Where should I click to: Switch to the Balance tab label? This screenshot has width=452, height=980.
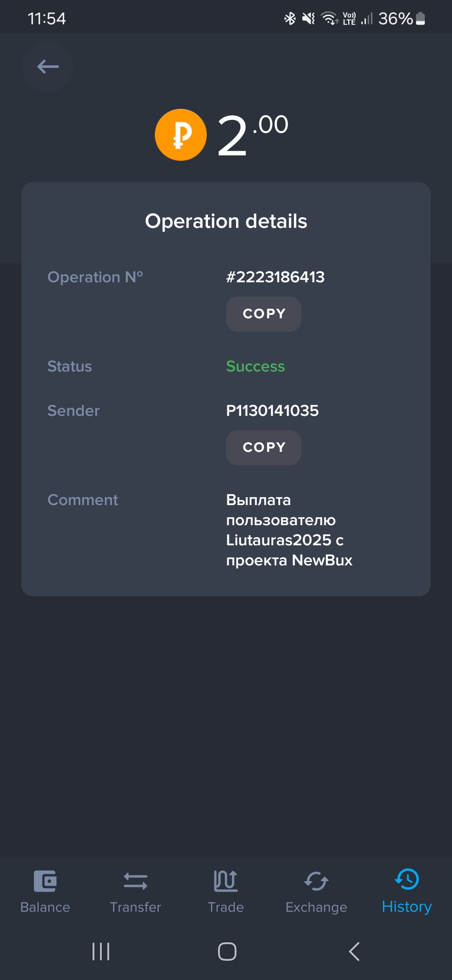click(45, 907)
